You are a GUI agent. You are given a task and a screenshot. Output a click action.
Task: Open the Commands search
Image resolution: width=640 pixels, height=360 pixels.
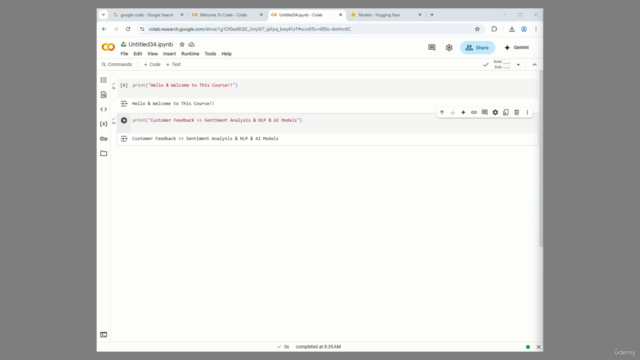117,64
